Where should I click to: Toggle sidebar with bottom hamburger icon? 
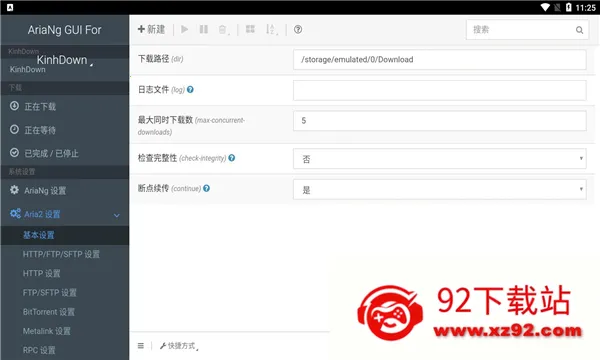141,346
